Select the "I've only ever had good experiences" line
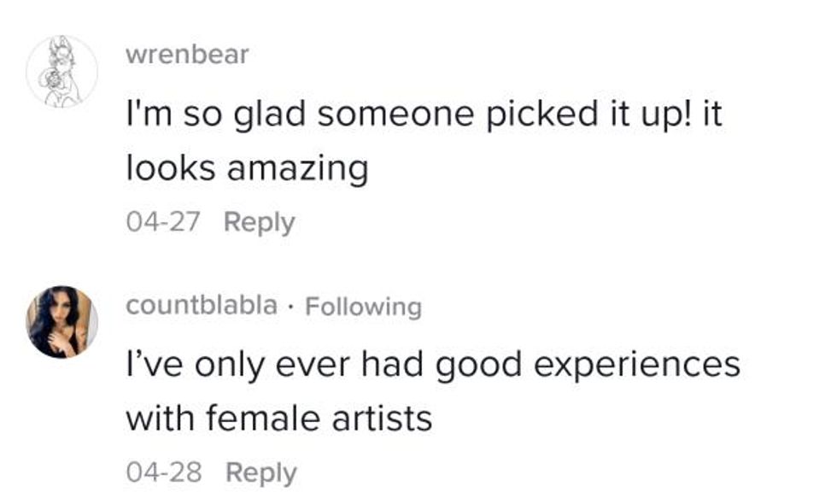Viewport: 837px width, 504px height. pos(432,366)
